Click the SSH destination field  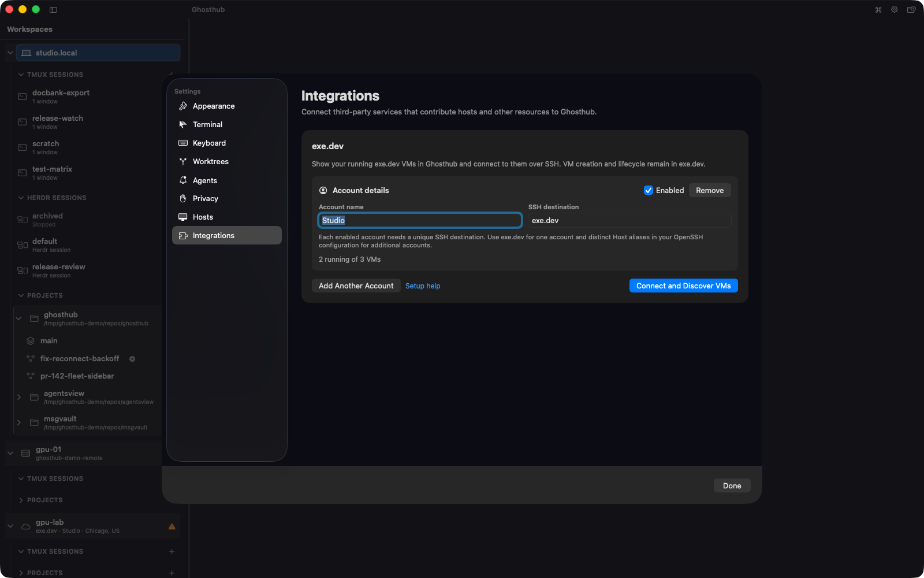tap(629, 220)
